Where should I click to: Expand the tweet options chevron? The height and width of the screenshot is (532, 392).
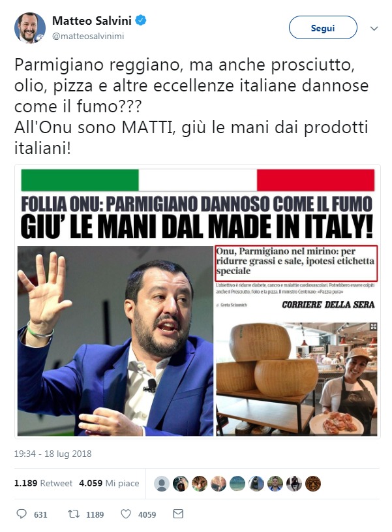pyautogui.click(x=374, y=28)
